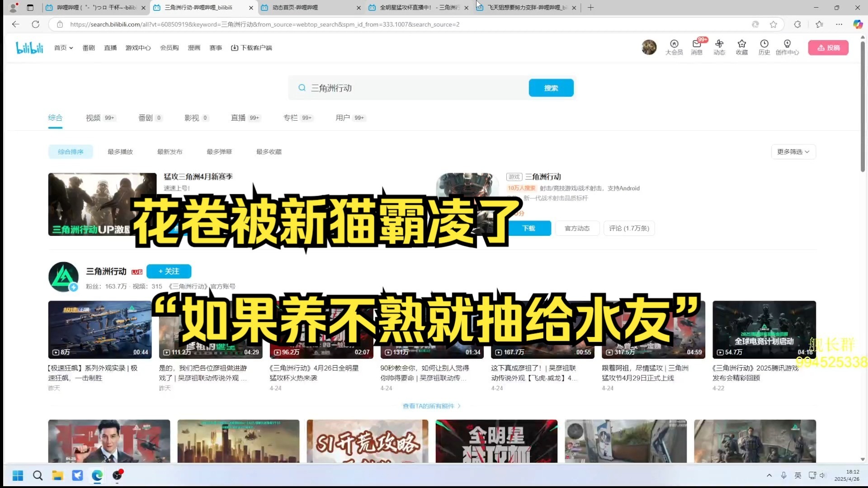Click microphone icon in system tray
The height and width of the screenshot is (488, 868).
783,475
